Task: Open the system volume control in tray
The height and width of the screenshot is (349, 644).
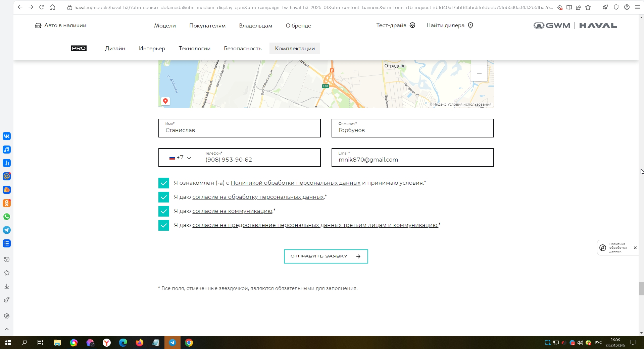Action: [580, 343]
